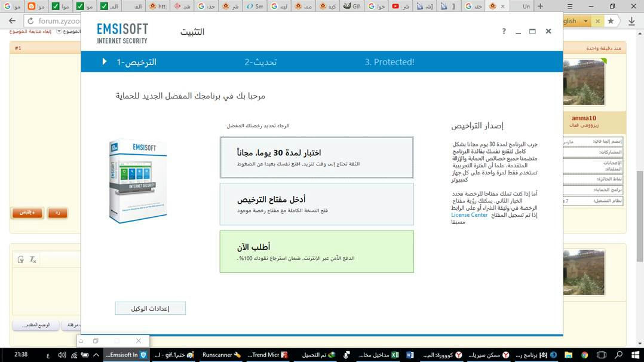Click the forum.zyzoom address bar
The image size is (644, 362).
click(x=59, y=21)
